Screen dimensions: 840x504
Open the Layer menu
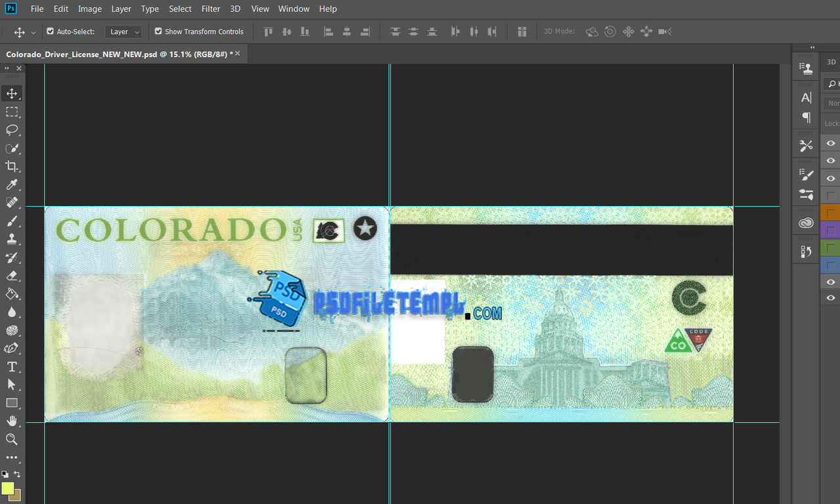[121, 9]
